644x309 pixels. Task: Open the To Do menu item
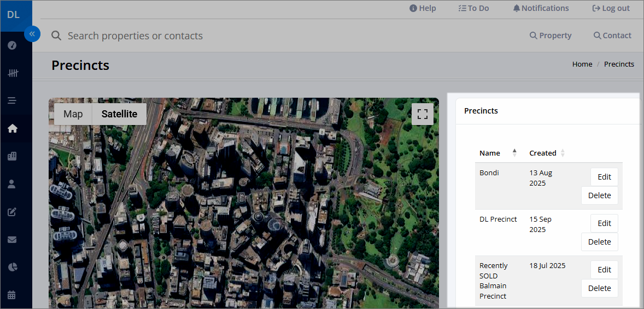(473, 8)
